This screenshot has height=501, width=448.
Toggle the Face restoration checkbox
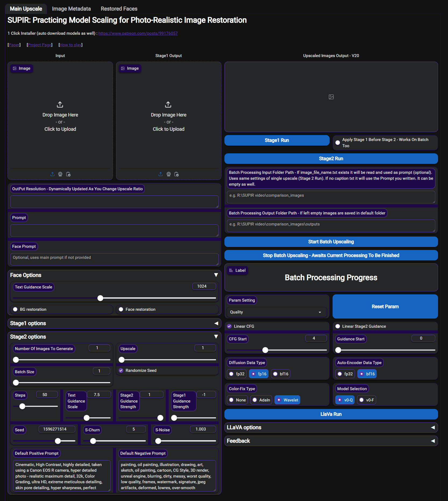[121, 309]
